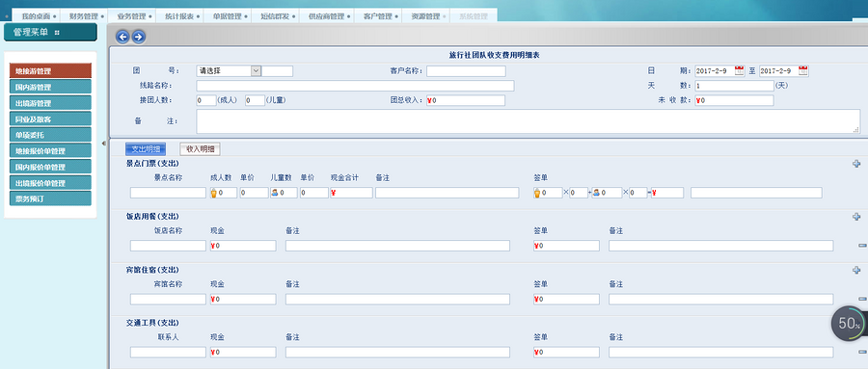Viewport: 868px width, 369px height.
Task: Add a row with plus icon in 饭店用餐
Action: (x=856, y=217)
